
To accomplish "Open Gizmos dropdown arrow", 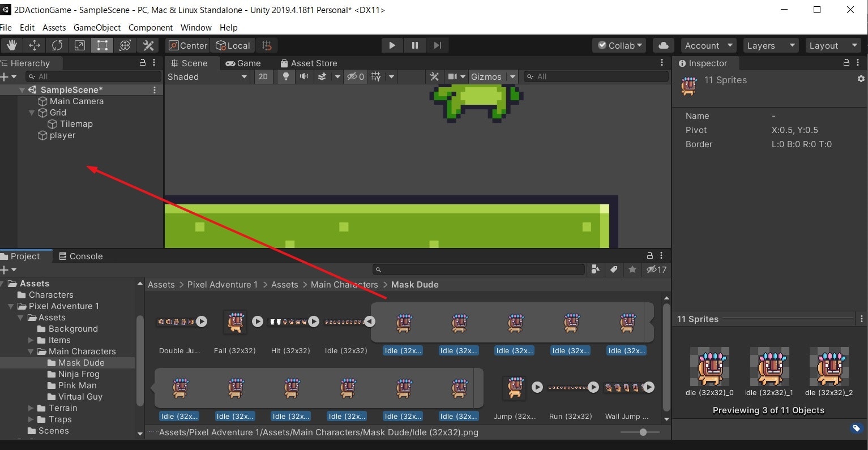I will (512, 76).
